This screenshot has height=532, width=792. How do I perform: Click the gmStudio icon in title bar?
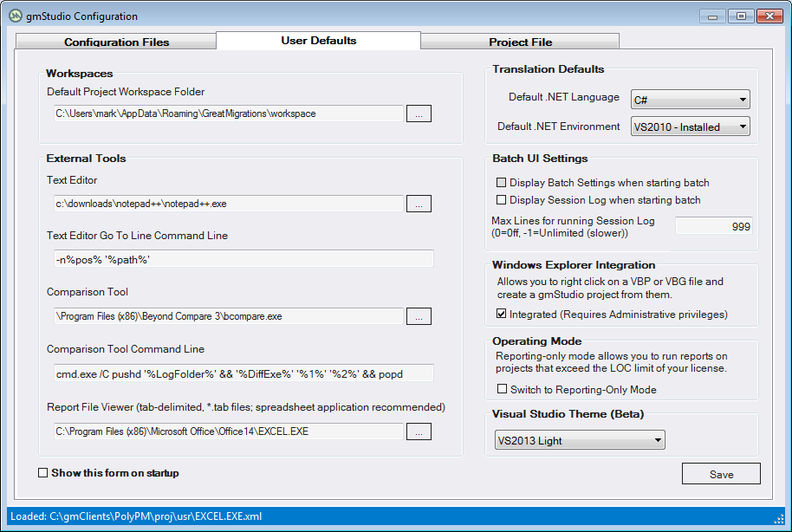[x=16, y=16]
